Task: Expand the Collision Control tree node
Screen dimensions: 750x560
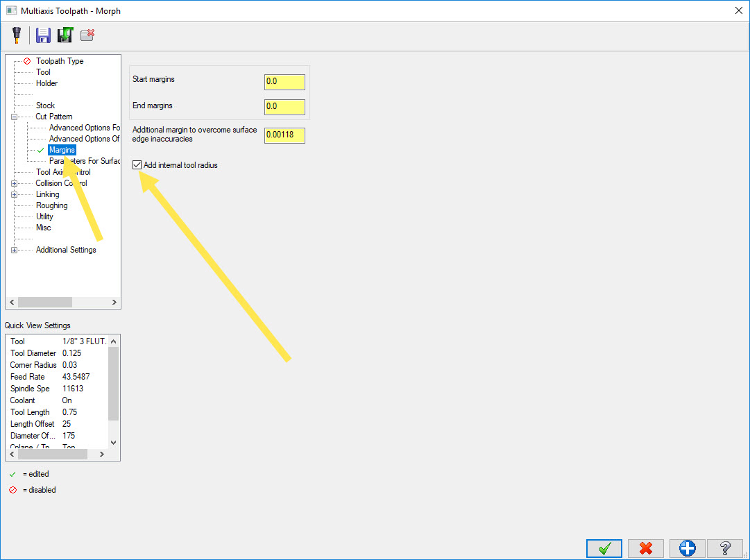Action: coord(15,184)
